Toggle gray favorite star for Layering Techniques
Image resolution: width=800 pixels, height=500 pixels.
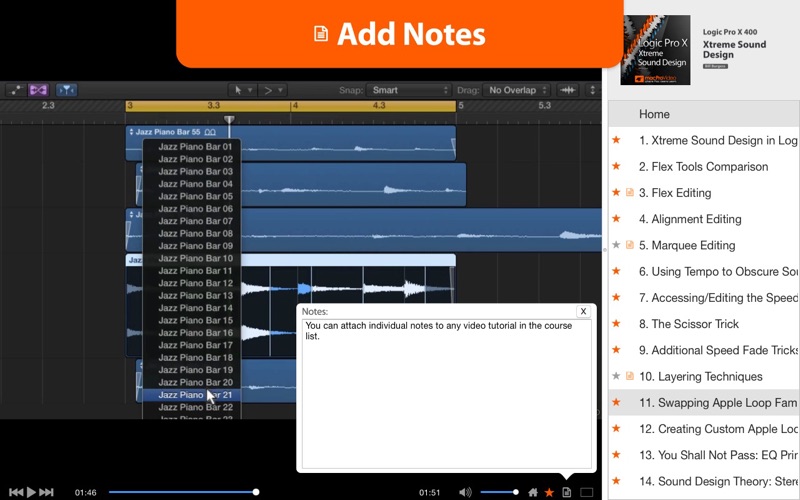coord(616,377)
